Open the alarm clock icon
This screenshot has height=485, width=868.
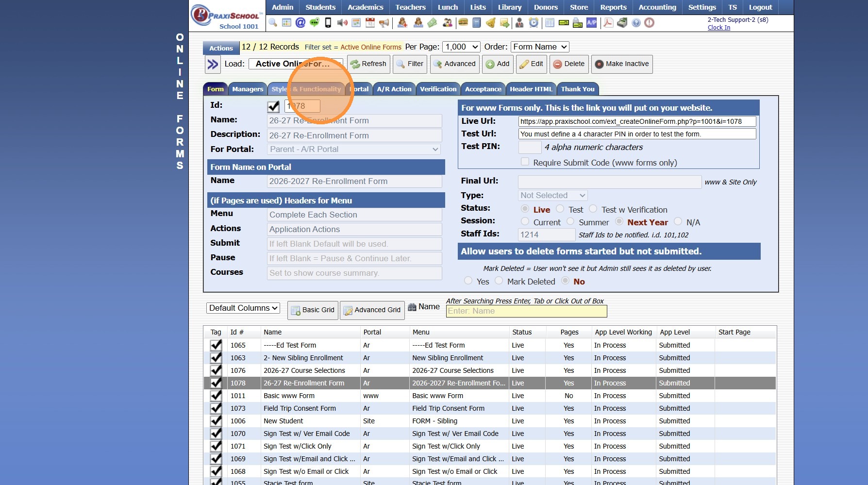pos(534,22)
